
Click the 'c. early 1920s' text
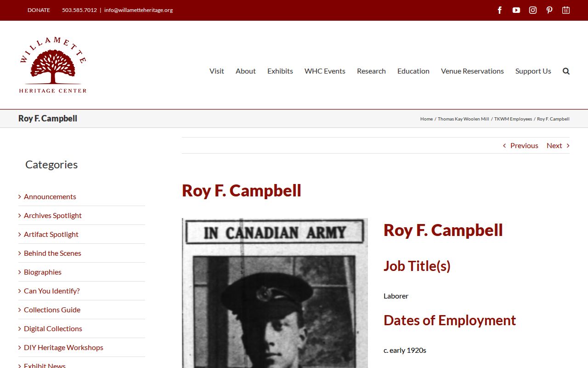[405, 350]
